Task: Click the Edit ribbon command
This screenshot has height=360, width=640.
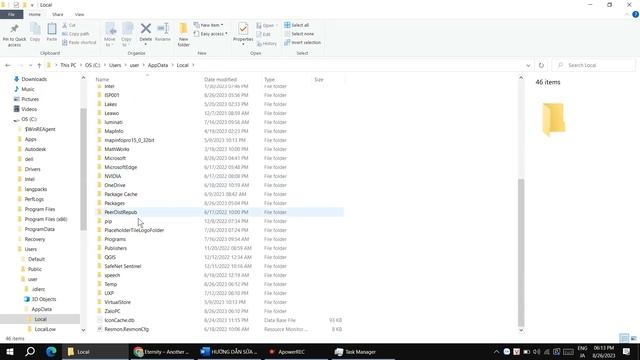Action: (264, 34)
